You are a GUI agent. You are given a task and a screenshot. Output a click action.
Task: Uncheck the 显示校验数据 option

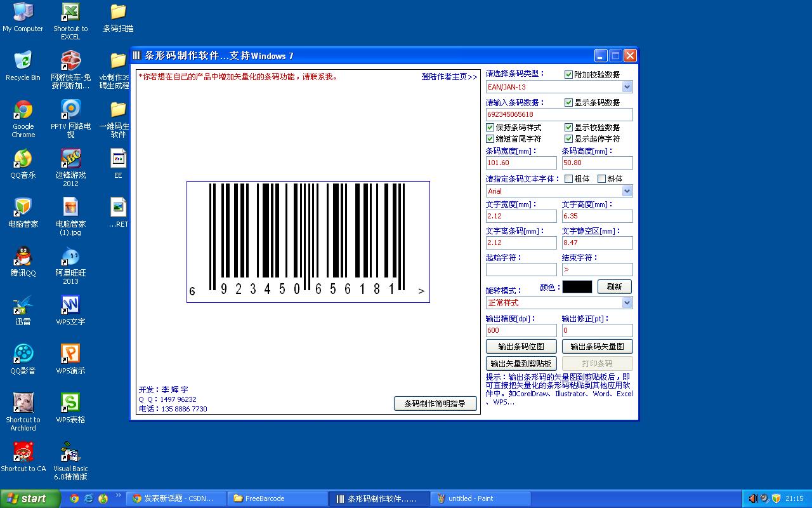coord(568,128)
